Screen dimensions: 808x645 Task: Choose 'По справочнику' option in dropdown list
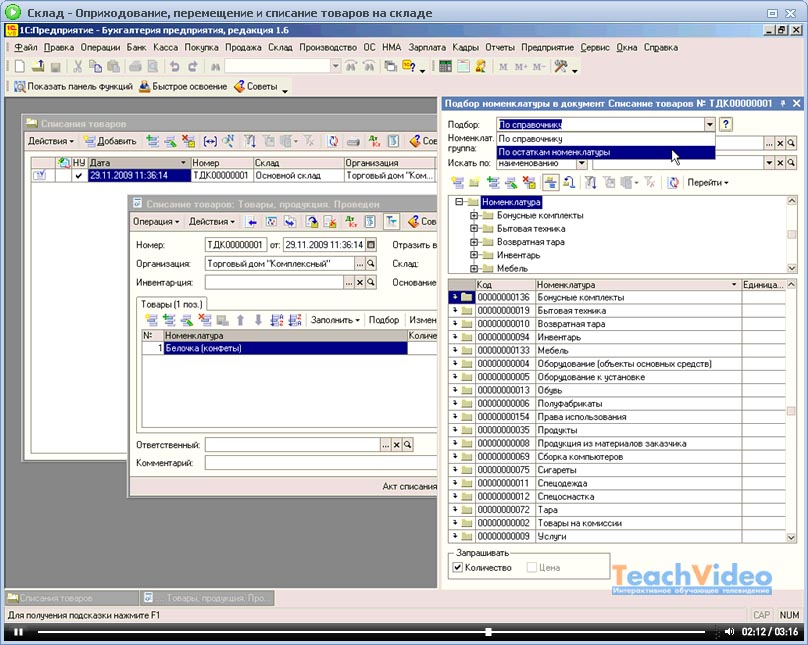pyautogui.click(x=605, y=139)
